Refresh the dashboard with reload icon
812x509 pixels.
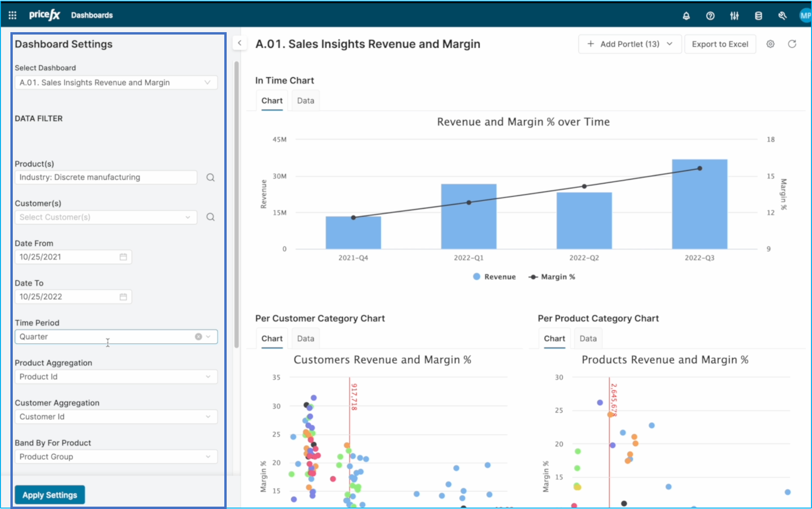click(792, 44)
